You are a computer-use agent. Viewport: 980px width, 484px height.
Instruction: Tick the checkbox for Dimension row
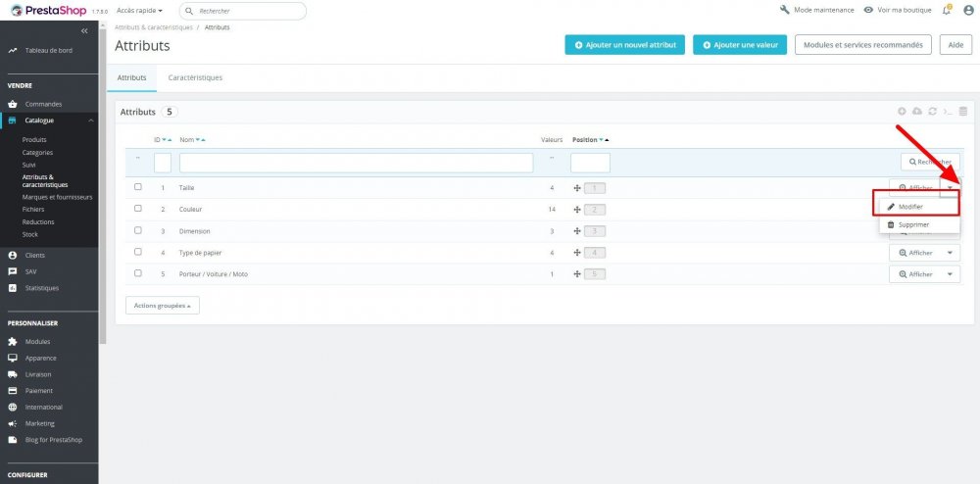(x=138, y=230)
